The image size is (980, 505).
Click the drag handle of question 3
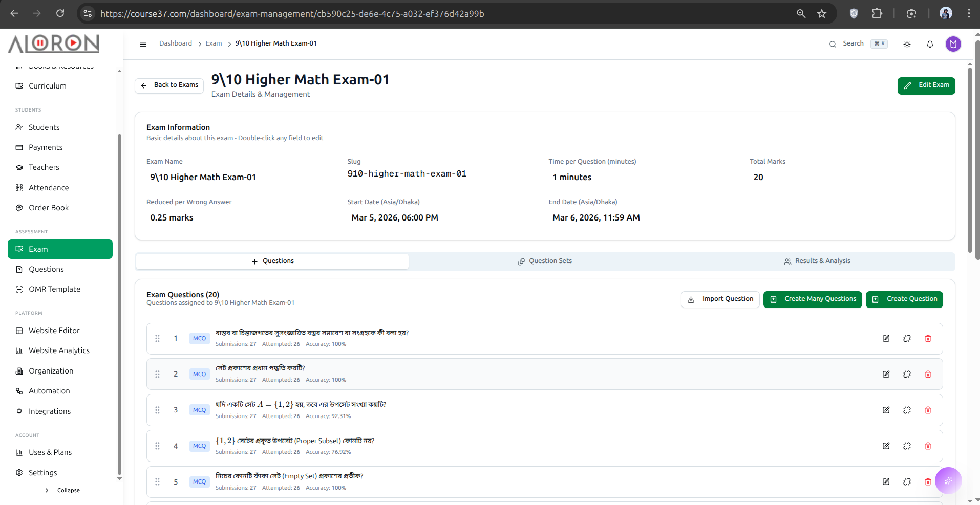[x=157, y=410]
